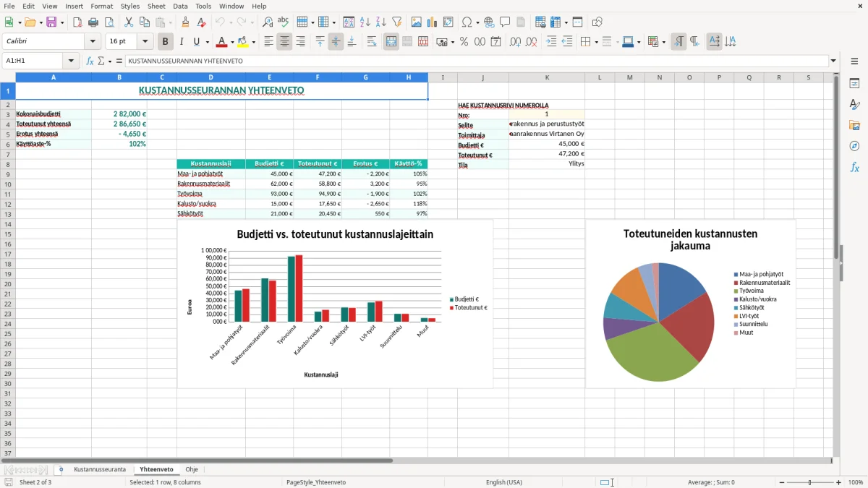Open the Font Name dropdown list
This screenshot has height=488, width=868.
pos(93,42)
